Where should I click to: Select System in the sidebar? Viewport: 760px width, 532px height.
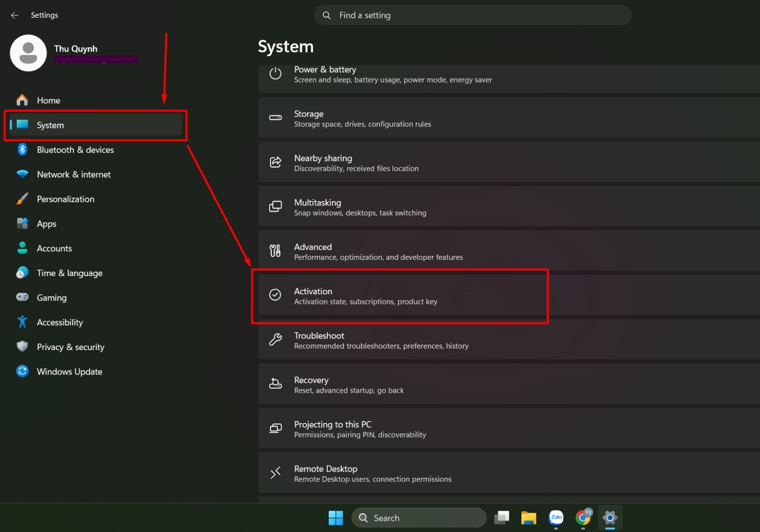[96, 125]
